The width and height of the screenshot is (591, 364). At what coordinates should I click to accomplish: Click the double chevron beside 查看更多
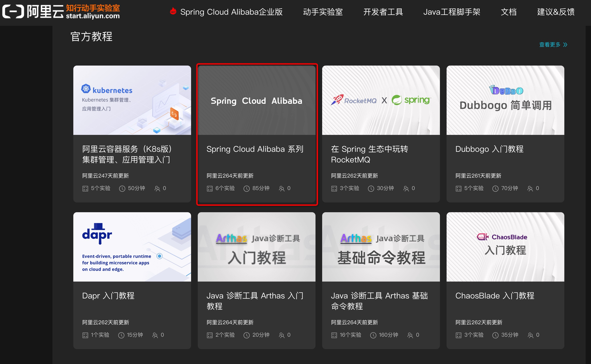pyautogui.click(x=565, y=45)
